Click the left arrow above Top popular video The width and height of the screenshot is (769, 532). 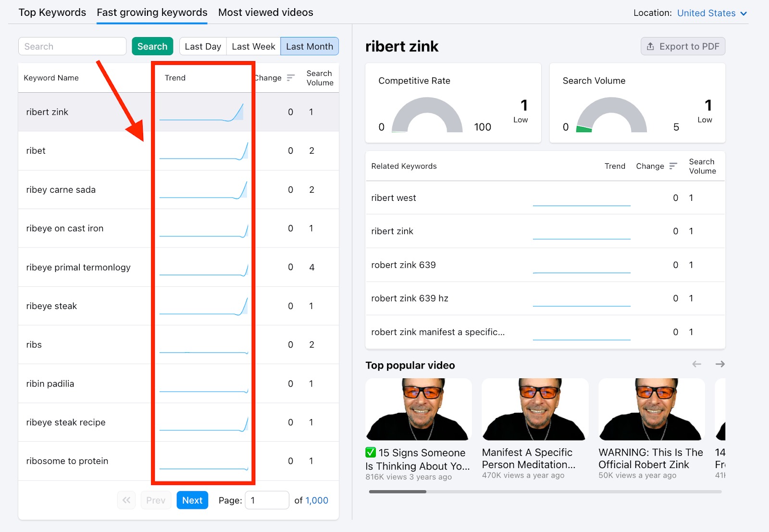tap(696, 364)
